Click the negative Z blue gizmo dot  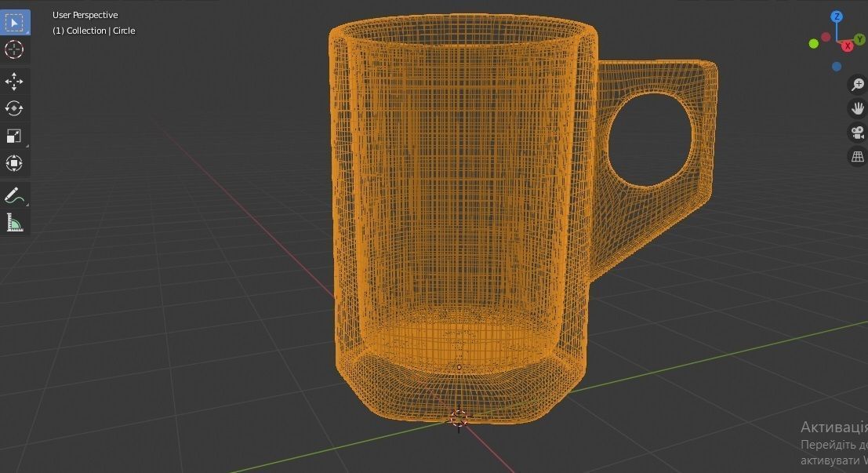point(837,67)
